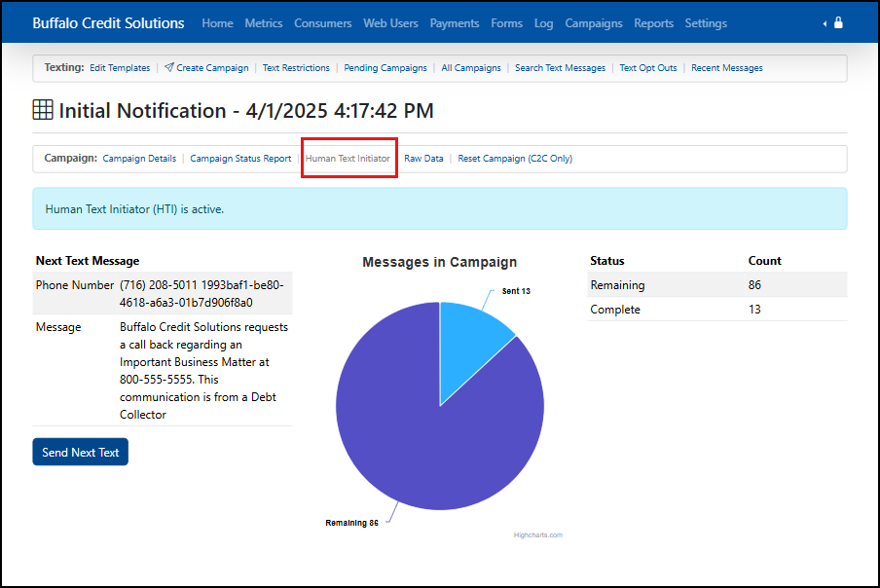Viewport: 880px width, 588px height.
Task: Click the Remaining row in status table
Action: click(717, 285)
